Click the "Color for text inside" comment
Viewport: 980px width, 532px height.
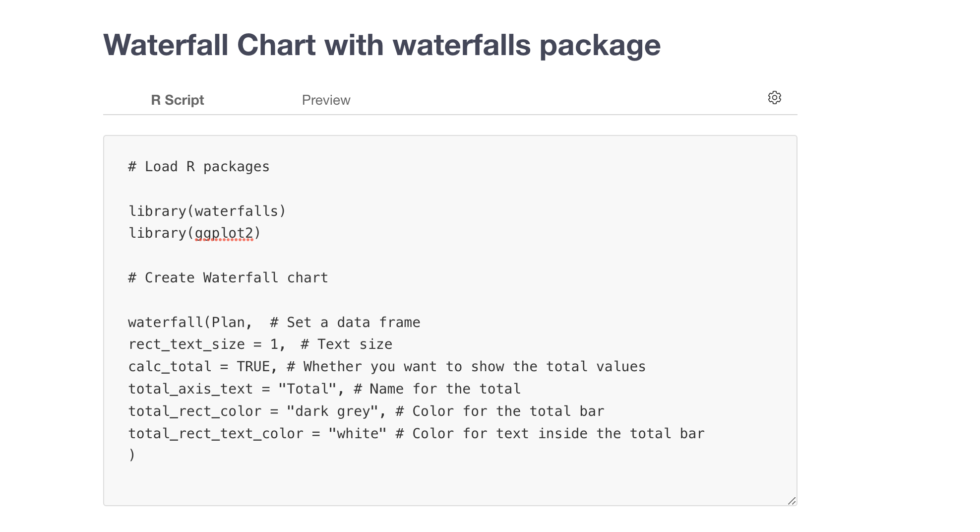tap(550, 434)
